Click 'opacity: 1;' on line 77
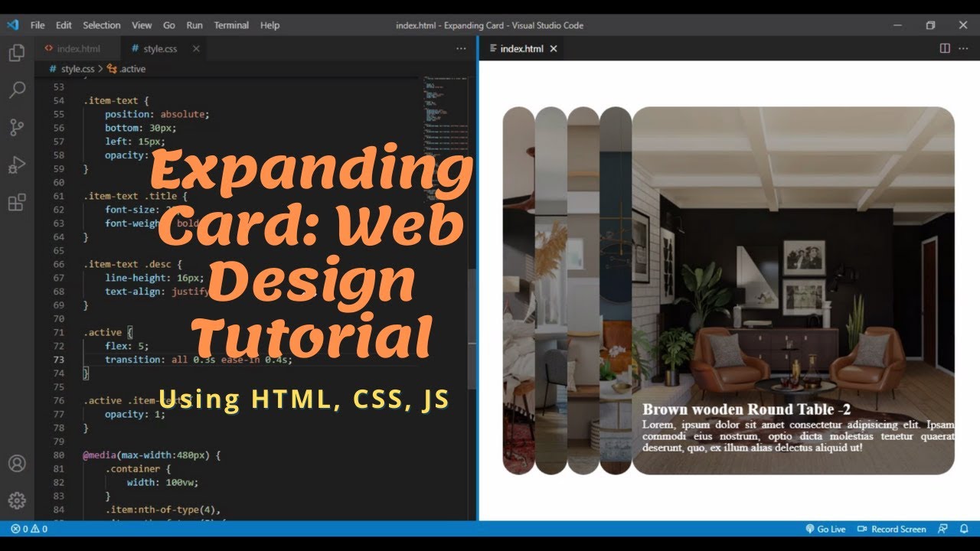 tap(135, 414)
